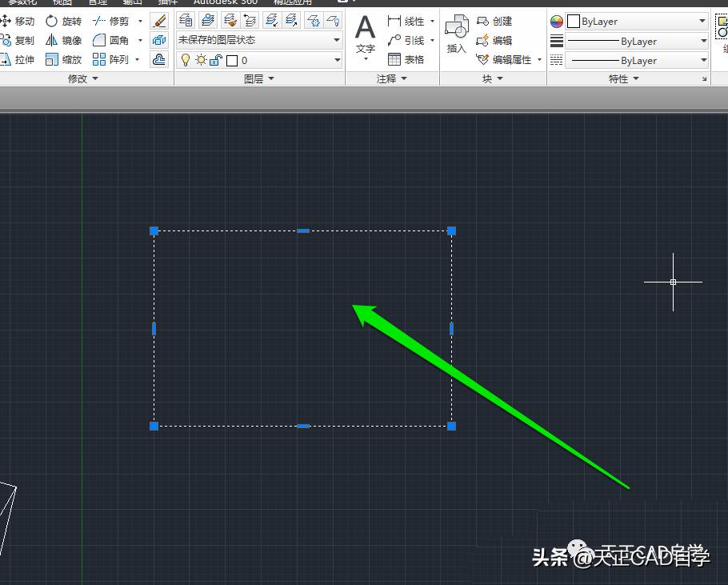The image size is (728, 585).
Task: Click layer 0 white color square
Action: tap(232, 60)
